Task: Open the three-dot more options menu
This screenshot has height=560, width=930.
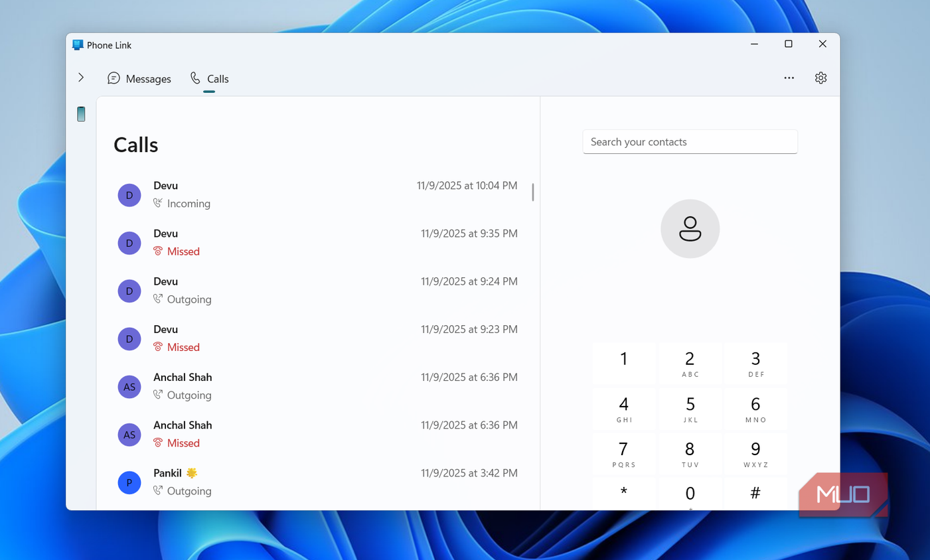Action: (x=789, y=78)
